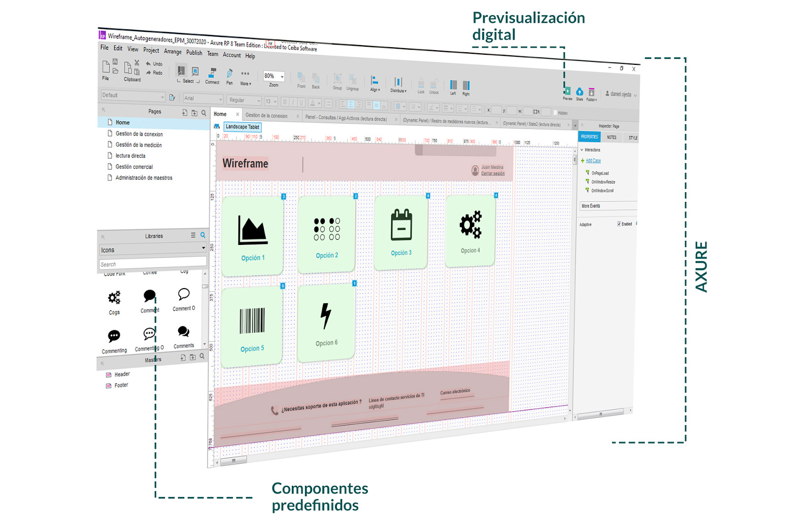812x531 pixels.
Task: Click the Ungroup icon
Action: coord(353,80)
